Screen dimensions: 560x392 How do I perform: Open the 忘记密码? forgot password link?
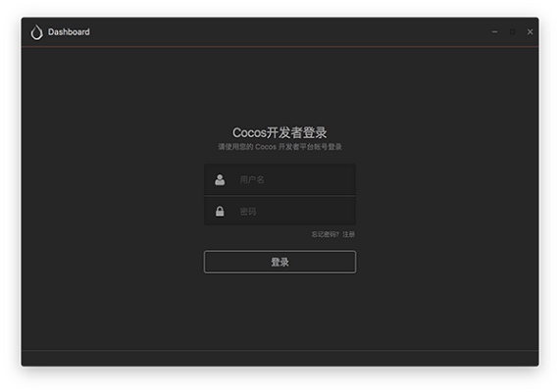click(325, 234)
